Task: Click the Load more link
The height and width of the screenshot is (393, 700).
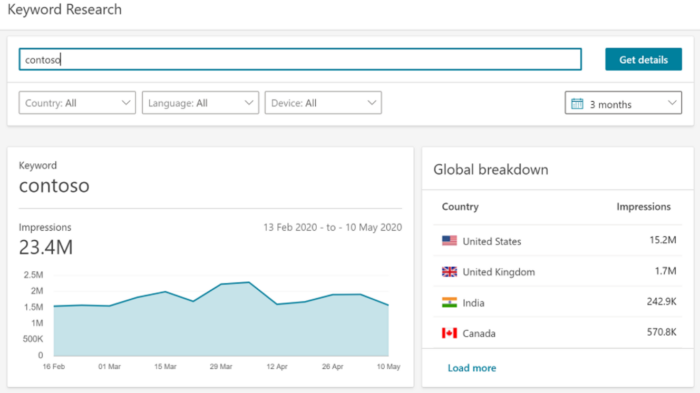Action: pos(472,368)
